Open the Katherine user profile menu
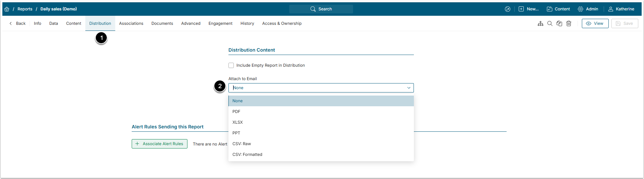The width and height of the screenshot is (644, 179). [621, 9]
